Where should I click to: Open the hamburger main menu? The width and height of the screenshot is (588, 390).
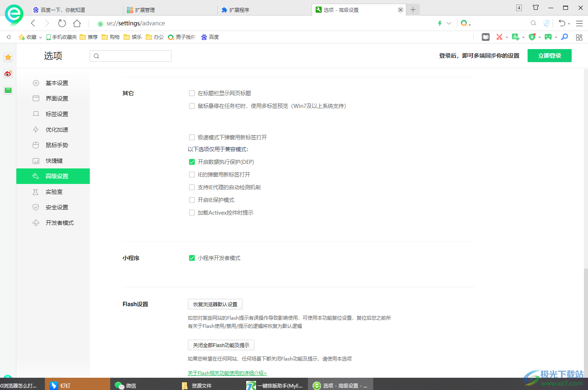click(579, 23)
